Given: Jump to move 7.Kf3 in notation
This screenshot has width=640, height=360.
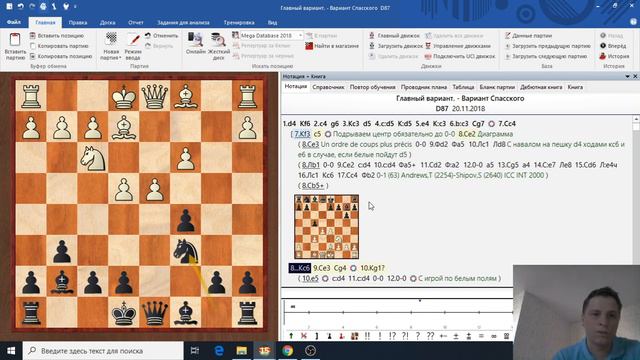Looking at the screenshot, I should click(302, 134).
